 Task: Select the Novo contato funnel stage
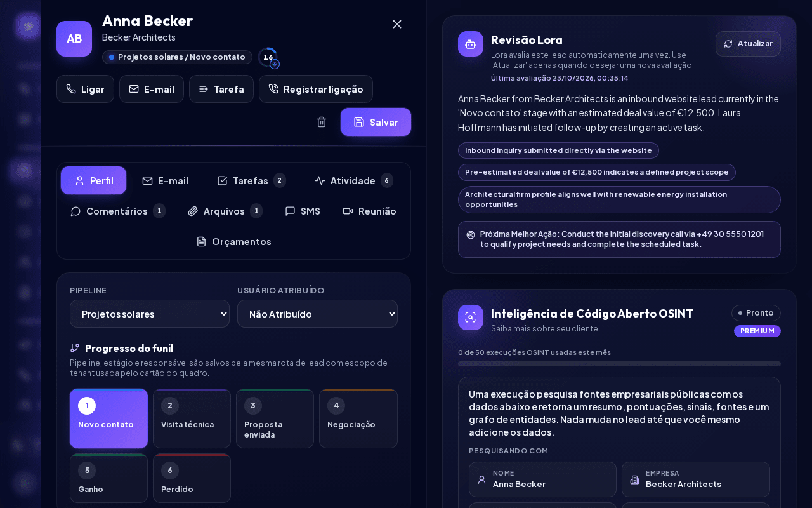(108, 418)
